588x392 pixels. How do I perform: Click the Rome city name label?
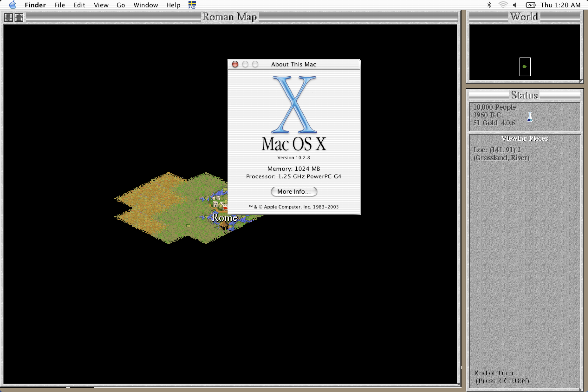[x=224, y=217]
